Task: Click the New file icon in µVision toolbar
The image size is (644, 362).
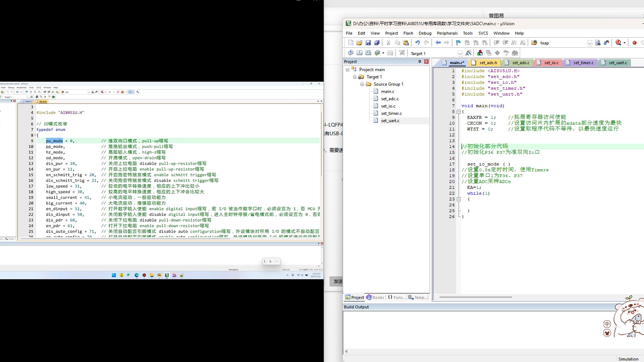Action: click(x=351, y=43)
